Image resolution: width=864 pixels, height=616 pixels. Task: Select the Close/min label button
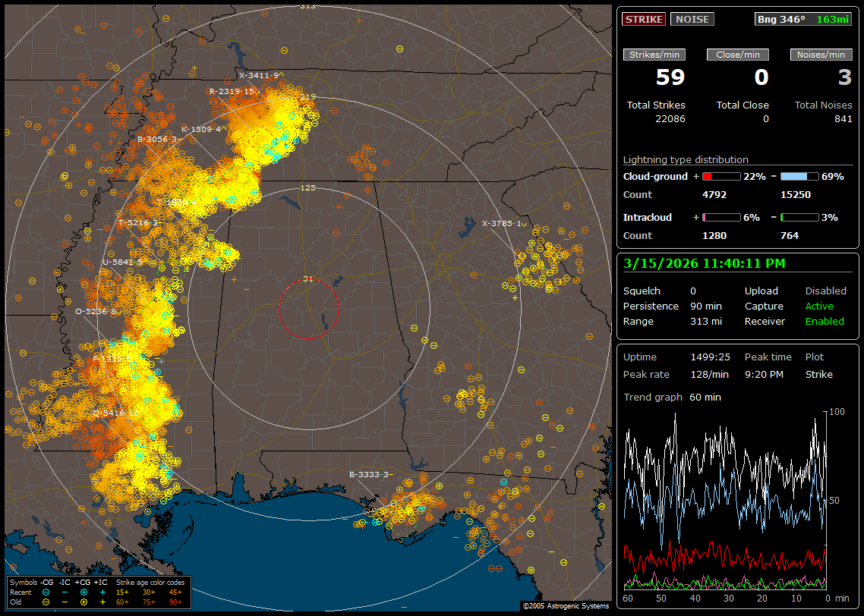pos(738,55)
